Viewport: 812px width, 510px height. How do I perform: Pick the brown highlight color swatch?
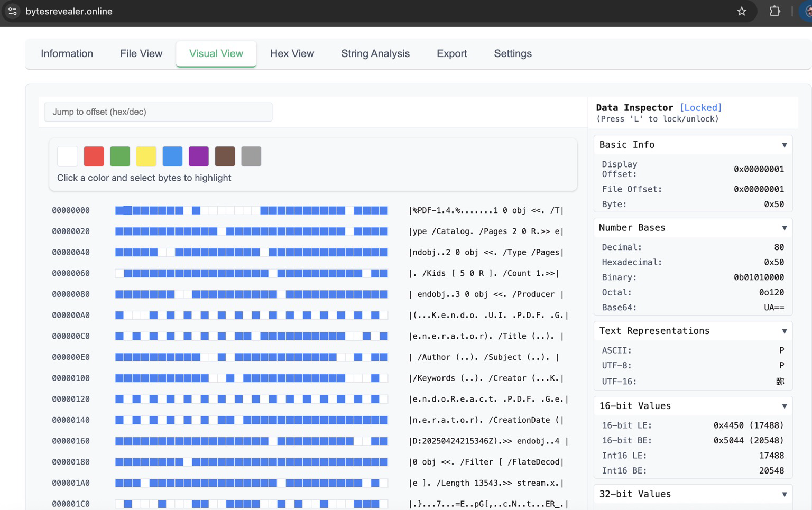(225, 156)
